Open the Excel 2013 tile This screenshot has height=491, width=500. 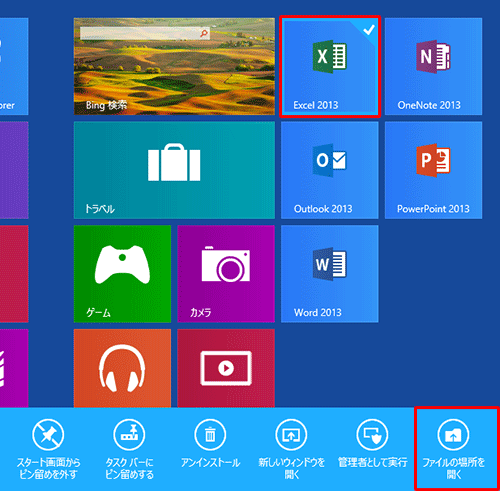coord(330,66)
